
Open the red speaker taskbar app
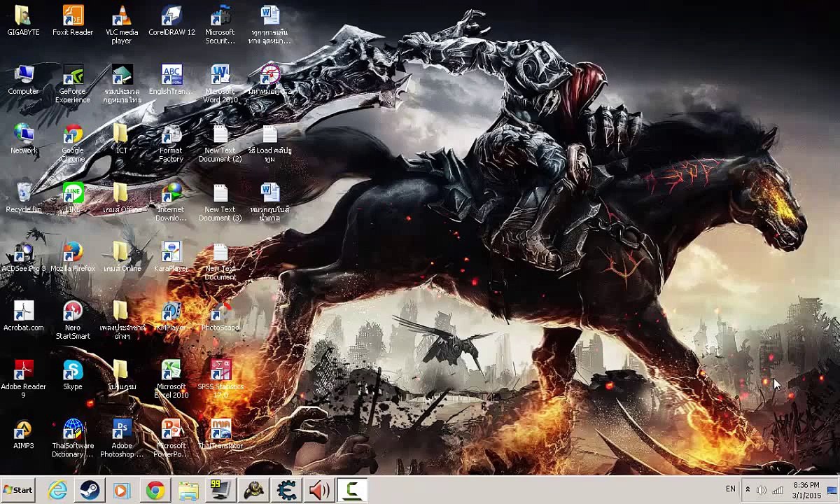click(319, 490)
